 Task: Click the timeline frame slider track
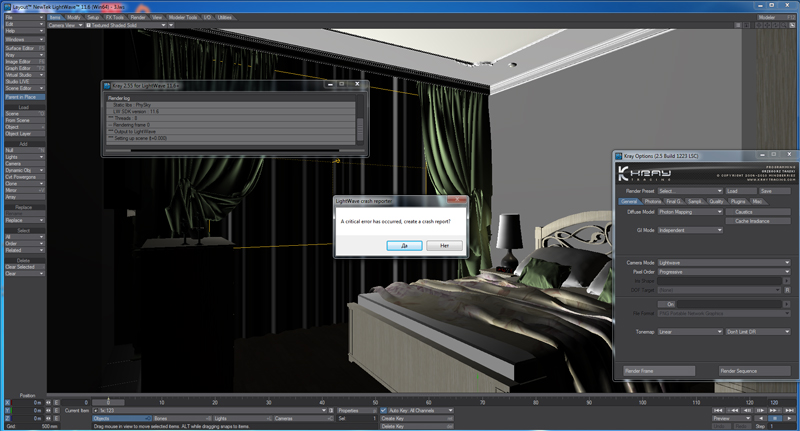tap(400, 401)
